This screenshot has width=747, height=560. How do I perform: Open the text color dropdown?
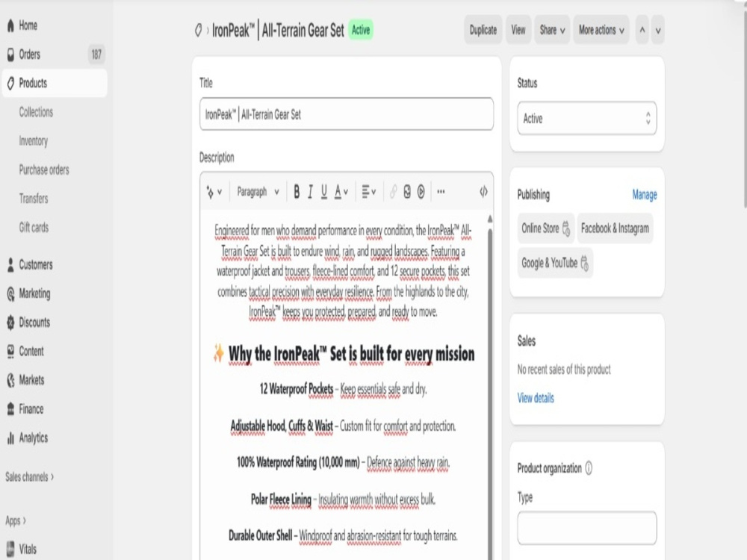point(341,192)
